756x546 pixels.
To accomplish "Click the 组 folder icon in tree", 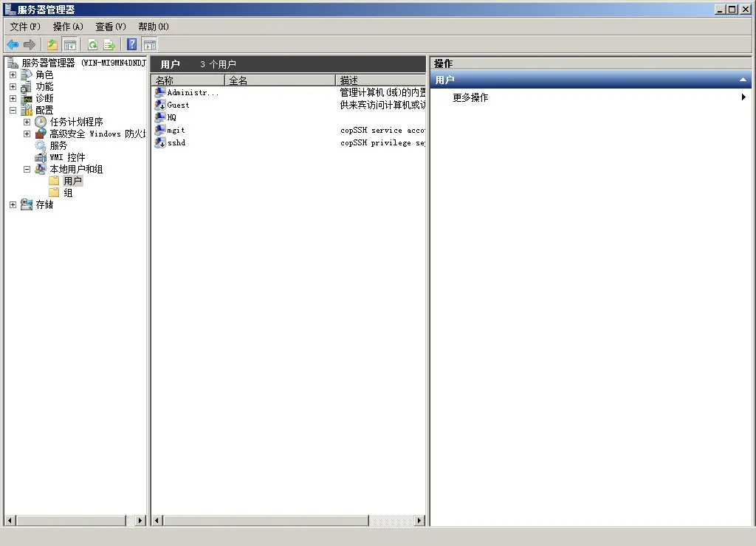I will point(54,193).
